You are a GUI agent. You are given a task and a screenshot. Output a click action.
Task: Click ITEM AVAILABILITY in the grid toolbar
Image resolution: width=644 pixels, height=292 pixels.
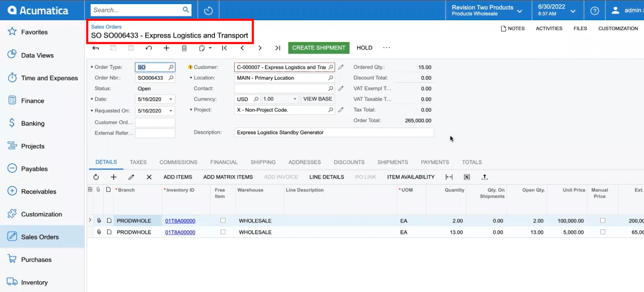pyautogui.click(x=411, y=177)
